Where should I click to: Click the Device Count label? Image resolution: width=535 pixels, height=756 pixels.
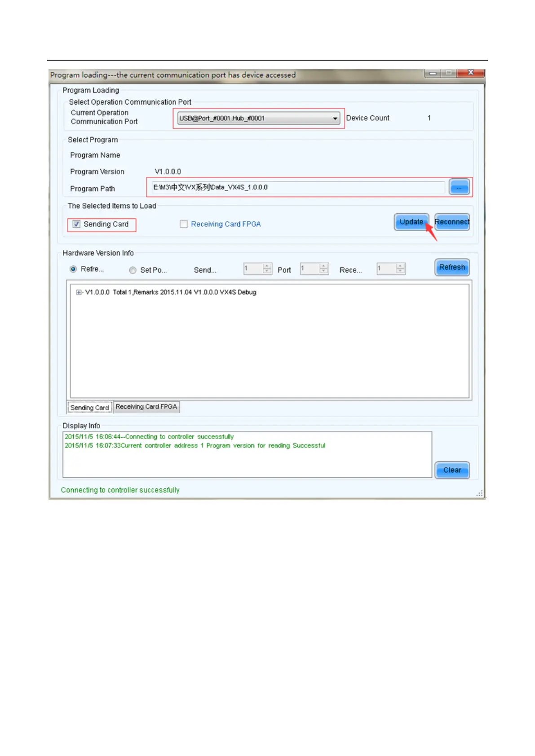368,118
